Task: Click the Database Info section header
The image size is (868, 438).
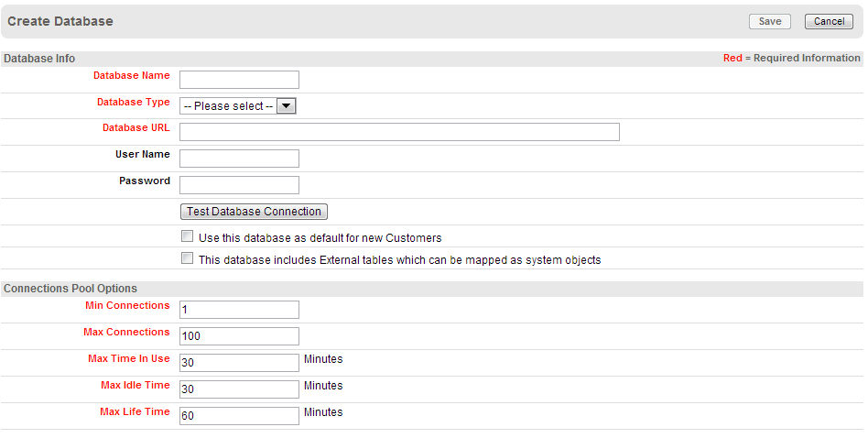Action: pos(39,59)
